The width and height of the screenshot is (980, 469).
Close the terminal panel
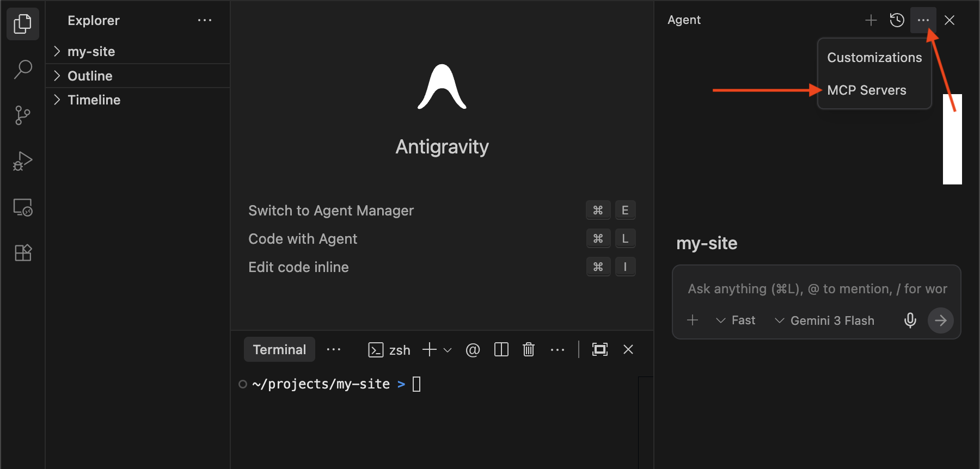(628, 349)
